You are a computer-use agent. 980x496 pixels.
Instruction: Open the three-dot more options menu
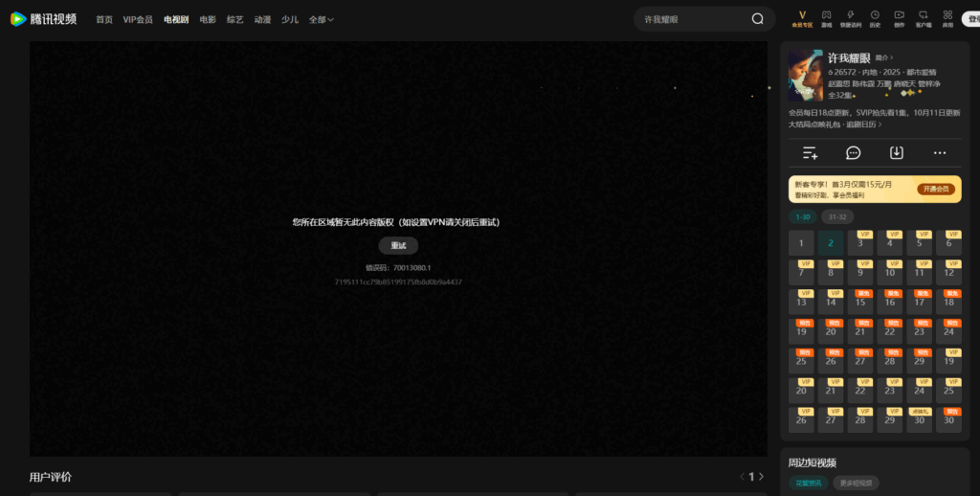(940, 153)
